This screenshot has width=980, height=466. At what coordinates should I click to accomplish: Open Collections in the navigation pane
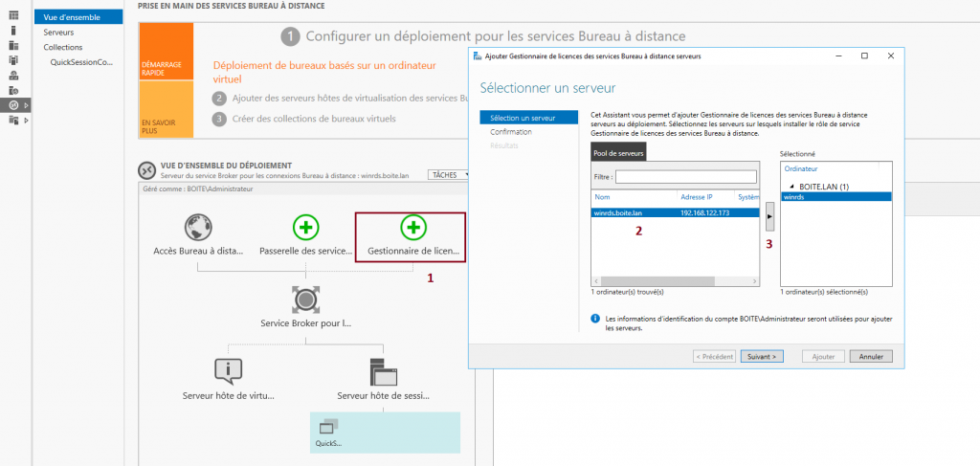pos(63,47)
